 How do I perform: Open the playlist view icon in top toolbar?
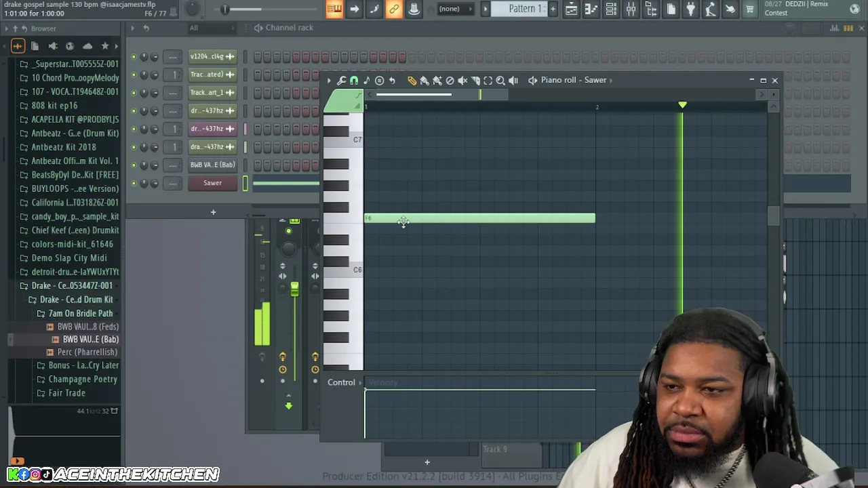point(571,9)
